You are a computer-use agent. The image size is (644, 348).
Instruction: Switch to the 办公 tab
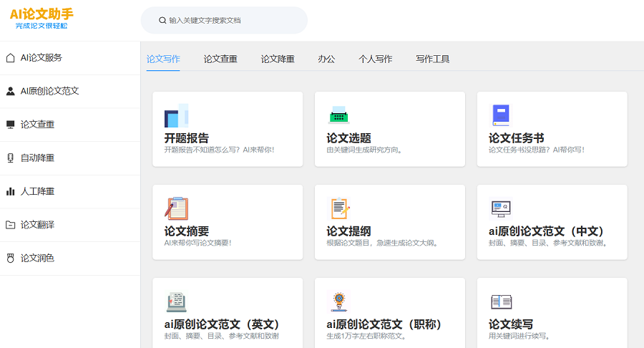[x=326, y=59]
